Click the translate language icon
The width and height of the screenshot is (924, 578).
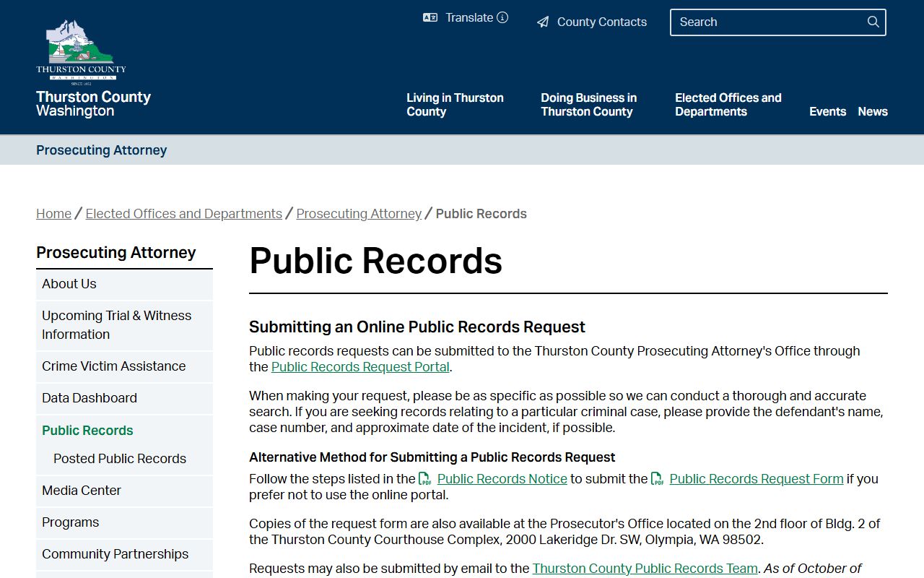(x=430, y=17)
